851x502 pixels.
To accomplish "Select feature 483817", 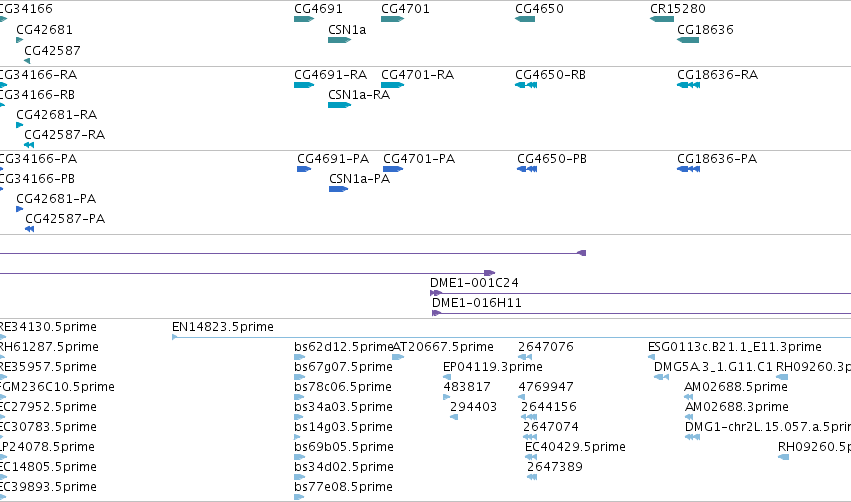I will [x=467, y=387].
